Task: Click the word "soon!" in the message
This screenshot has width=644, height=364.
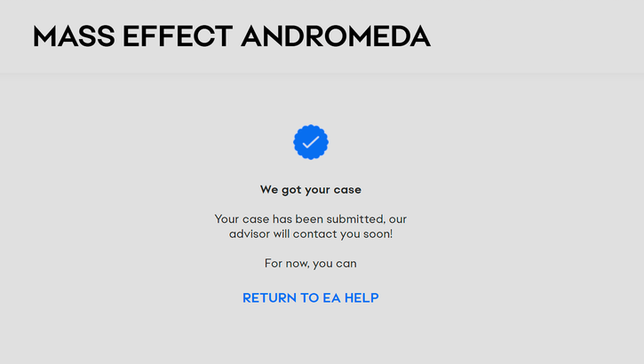Action: tap(376, 234)
